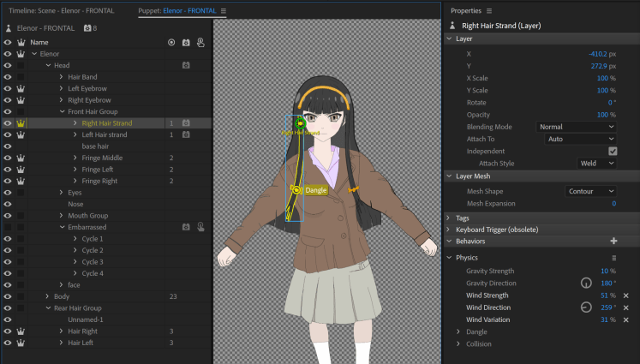Open the Physics behavior menu icon

(x=613, y=258)
